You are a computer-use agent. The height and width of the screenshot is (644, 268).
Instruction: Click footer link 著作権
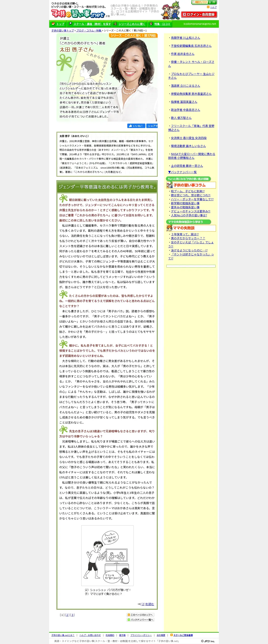coord(122,635)
